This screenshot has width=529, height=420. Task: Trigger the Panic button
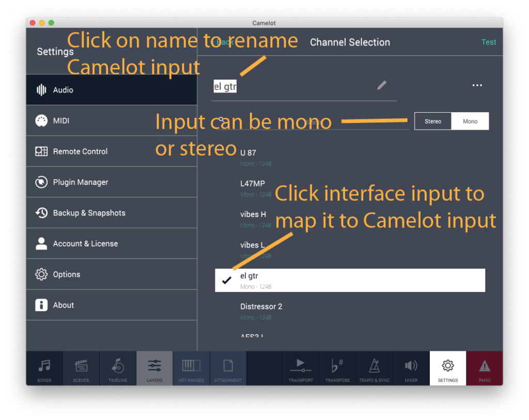click(x=485, y=368)
